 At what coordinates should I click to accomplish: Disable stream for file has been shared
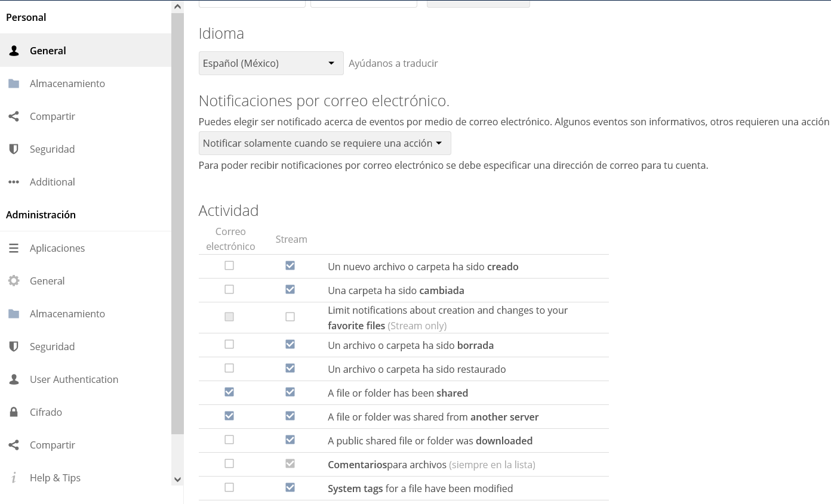point(290,392)
